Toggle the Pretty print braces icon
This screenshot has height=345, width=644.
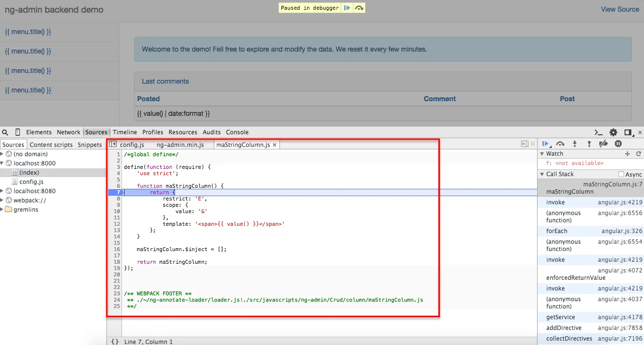pos(114,341)
